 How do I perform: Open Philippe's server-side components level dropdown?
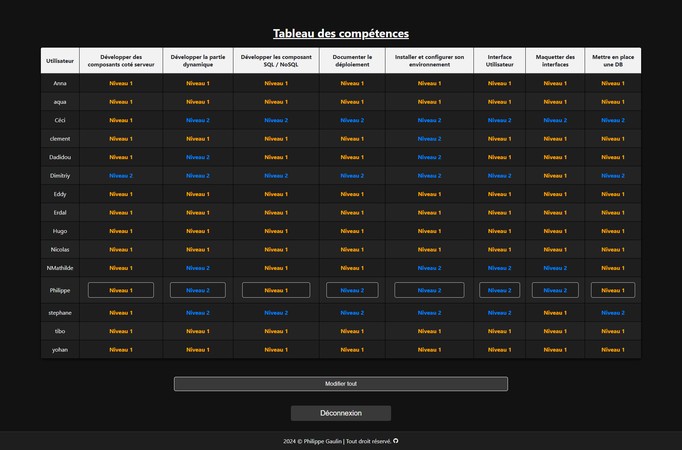[x=121, y=290]
